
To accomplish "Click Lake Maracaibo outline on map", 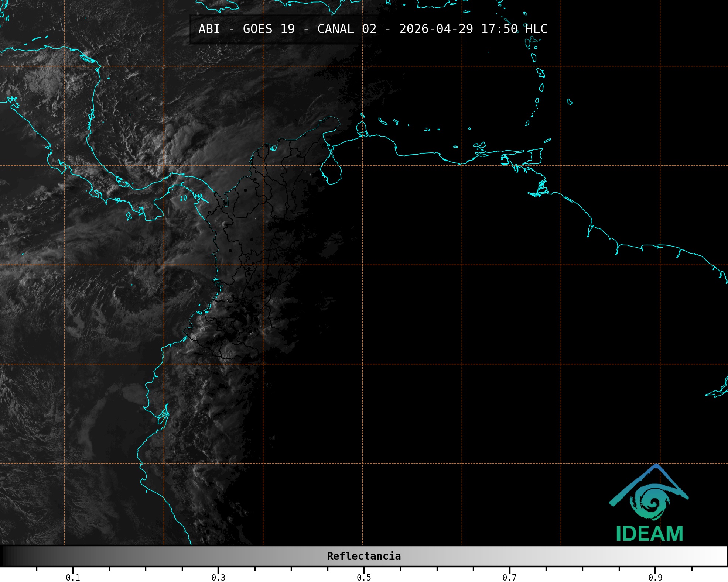I will [331, 170].
